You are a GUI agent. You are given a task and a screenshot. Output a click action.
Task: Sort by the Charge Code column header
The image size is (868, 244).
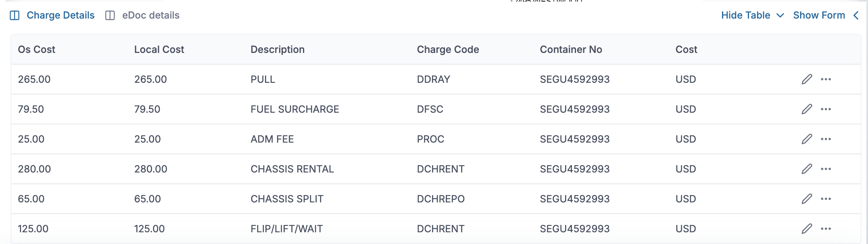point(448,49)
